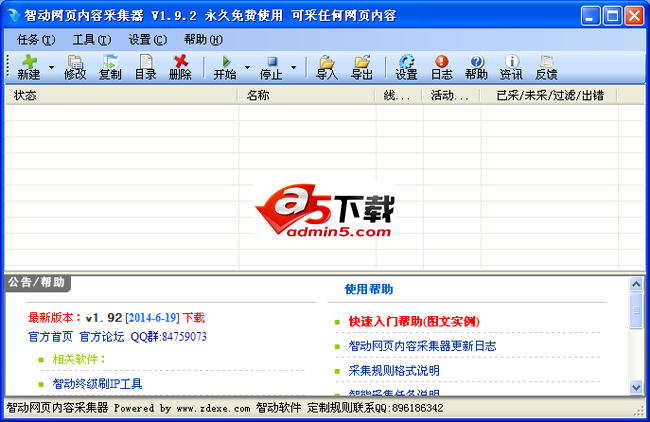Open the 帮助(H) menu
Screen dimensions: 650x422
(203, 40)
